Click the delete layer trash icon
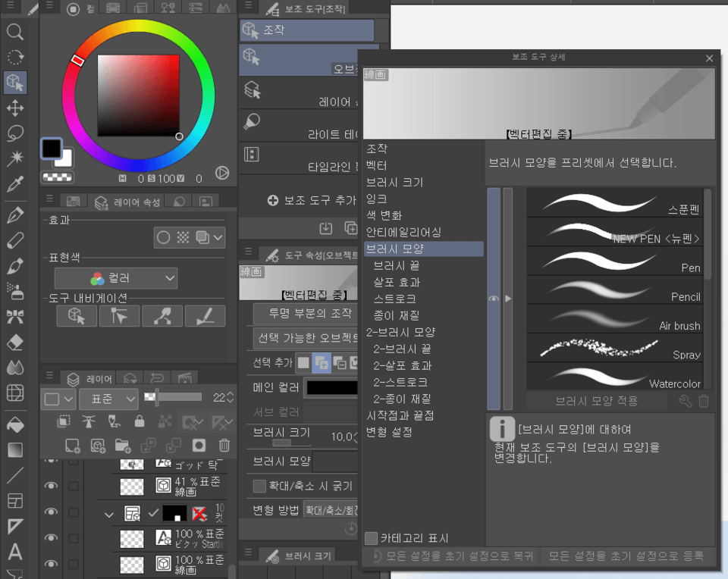 [223, 446]
